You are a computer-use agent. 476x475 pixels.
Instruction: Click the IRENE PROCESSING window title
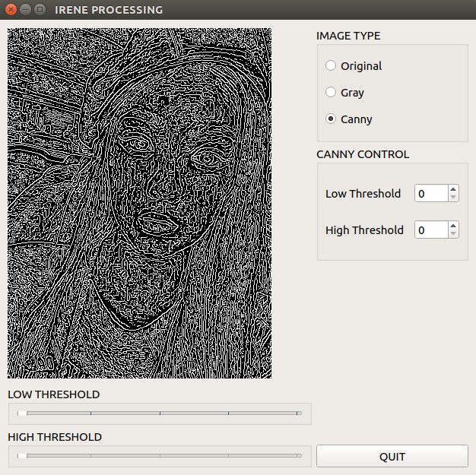coord(109,10)
